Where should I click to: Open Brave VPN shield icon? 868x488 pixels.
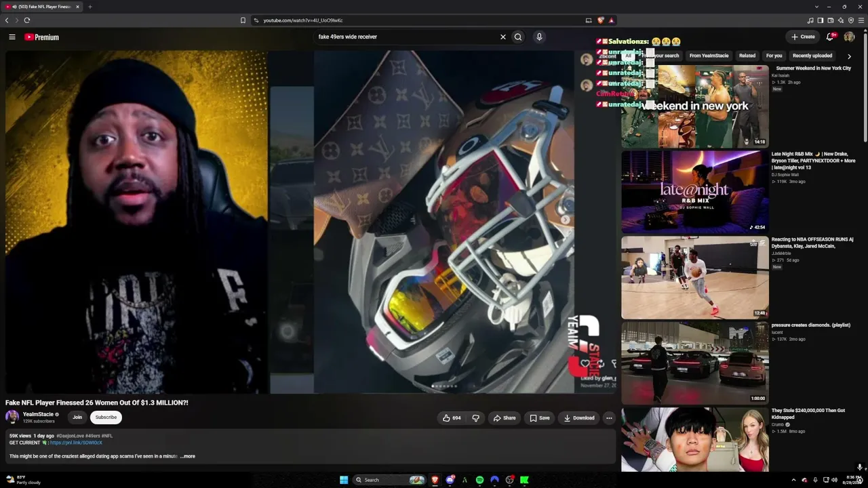pos(851,20)
